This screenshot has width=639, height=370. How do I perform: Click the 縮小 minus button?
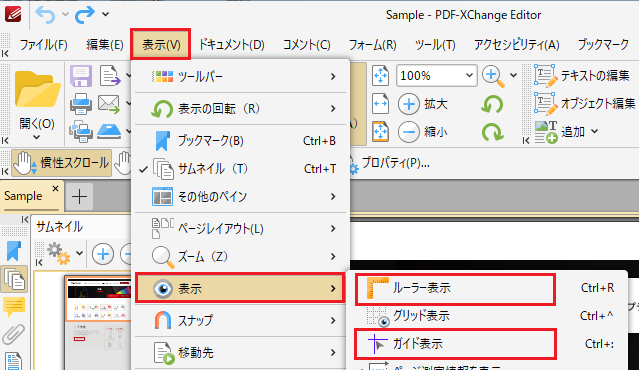pyautogui.click(x=423, y=132)
